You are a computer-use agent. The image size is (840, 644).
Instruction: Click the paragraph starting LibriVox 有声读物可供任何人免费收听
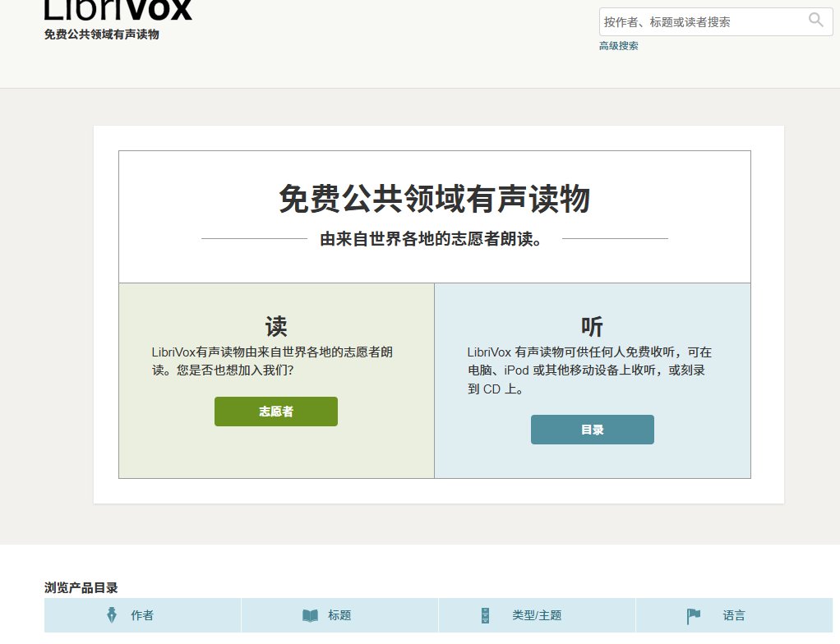(589, 370)
